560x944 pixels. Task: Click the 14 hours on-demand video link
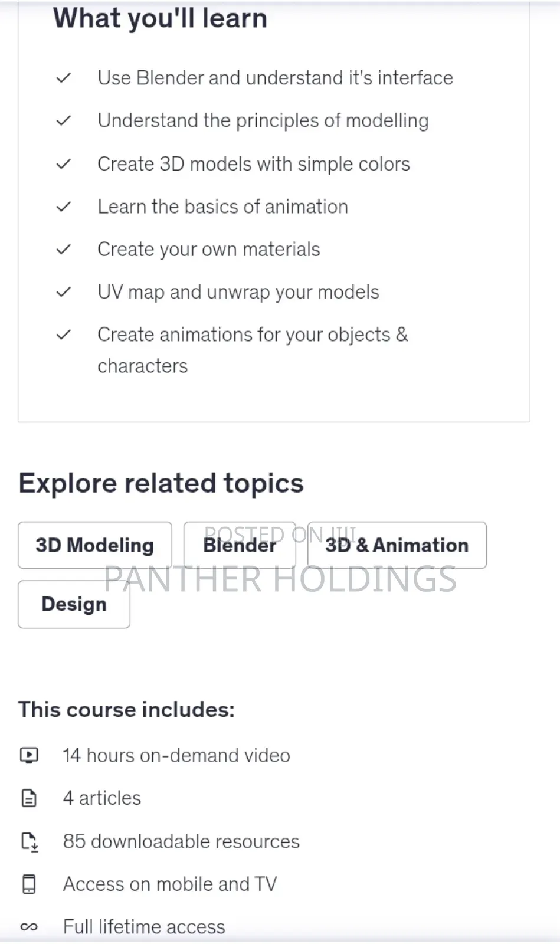pyautogui.click(x=176, y=755)
